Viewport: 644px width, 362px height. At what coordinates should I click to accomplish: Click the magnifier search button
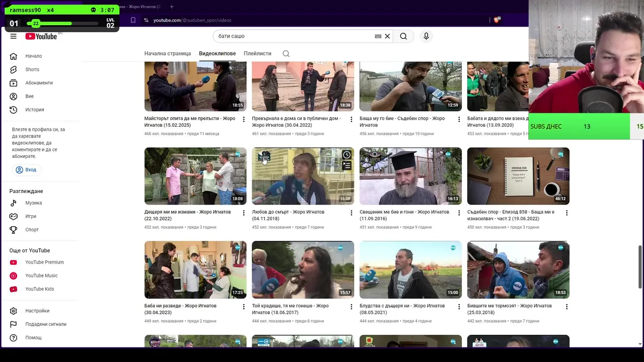point(404,36)
